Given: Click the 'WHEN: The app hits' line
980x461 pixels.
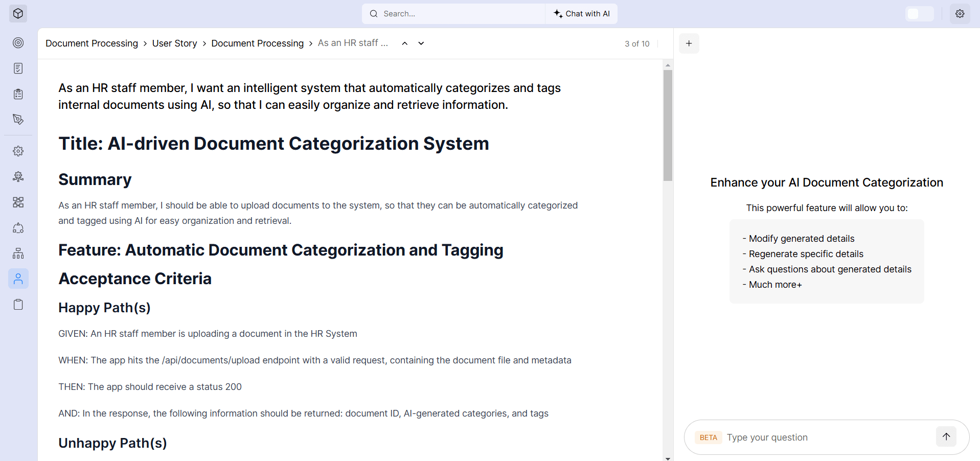Looking at the screenshot, I should [x=315, y=360].
